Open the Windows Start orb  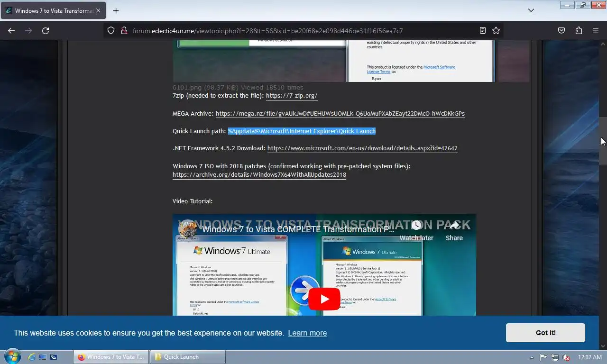12,356
